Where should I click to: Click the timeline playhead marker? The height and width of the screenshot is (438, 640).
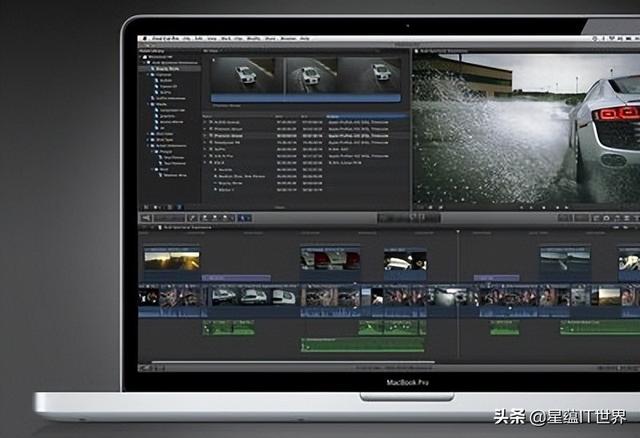click(458, 232)
